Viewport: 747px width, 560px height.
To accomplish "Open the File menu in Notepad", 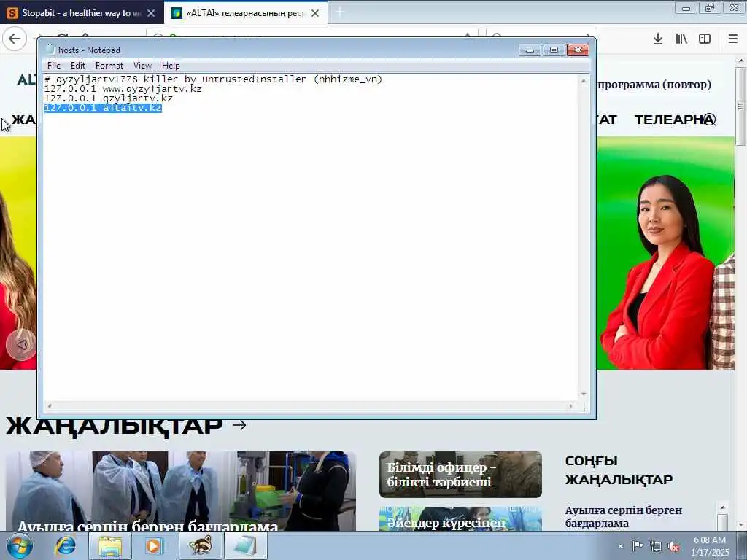I will tap(54, 66).
